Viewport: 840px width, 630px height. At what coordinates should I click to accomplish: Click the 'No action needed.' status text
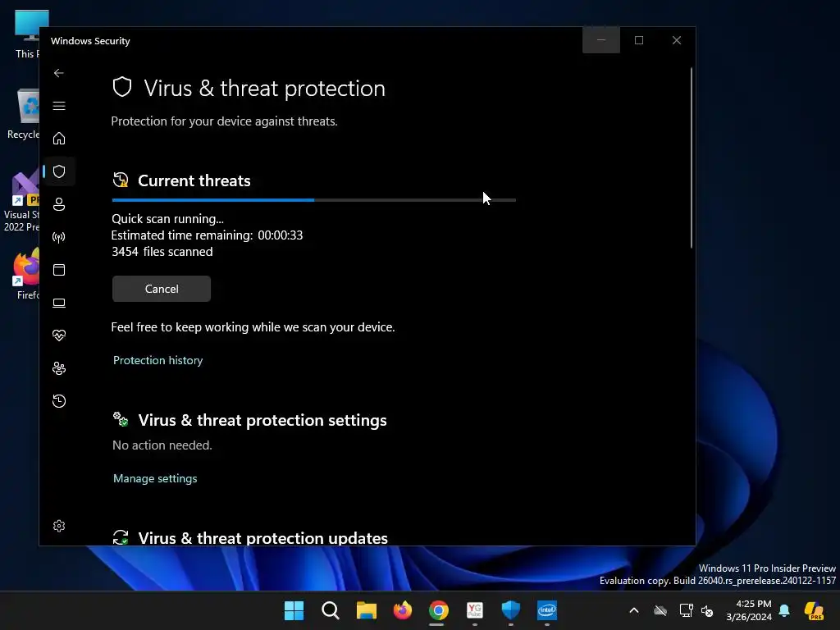(162, 445)
